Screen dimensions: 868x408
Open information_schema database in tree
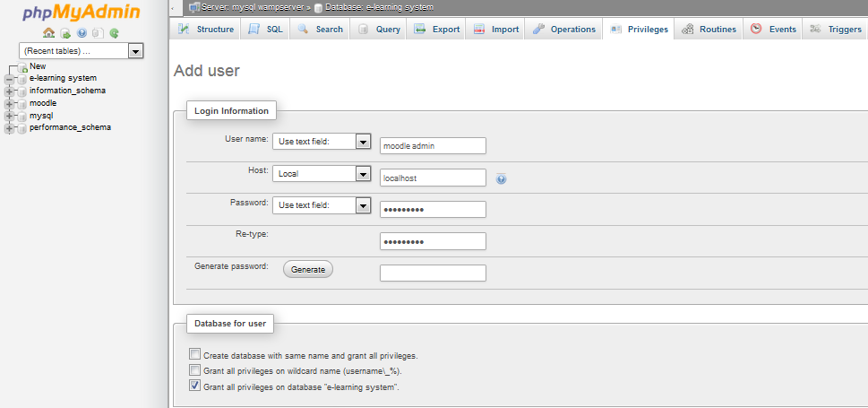click(x=67, y=91)
